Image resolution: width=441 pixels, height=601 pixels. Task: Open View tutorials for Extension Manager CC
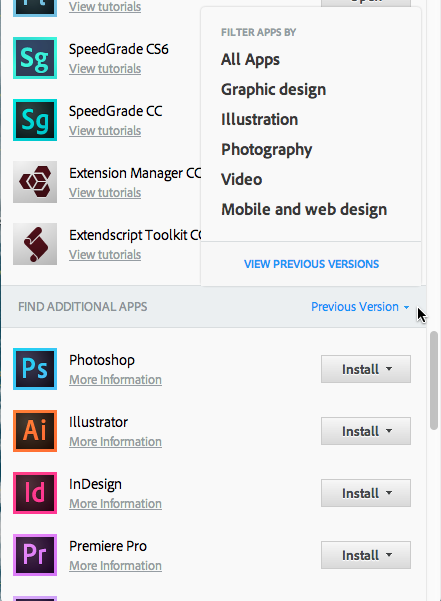(x=105, y=193)
